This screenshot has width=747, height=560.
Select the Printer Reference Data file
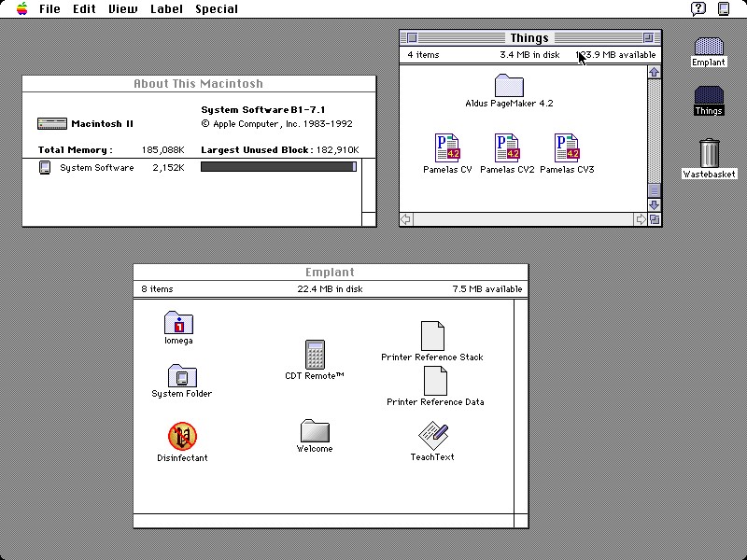(x=435, y=381)
